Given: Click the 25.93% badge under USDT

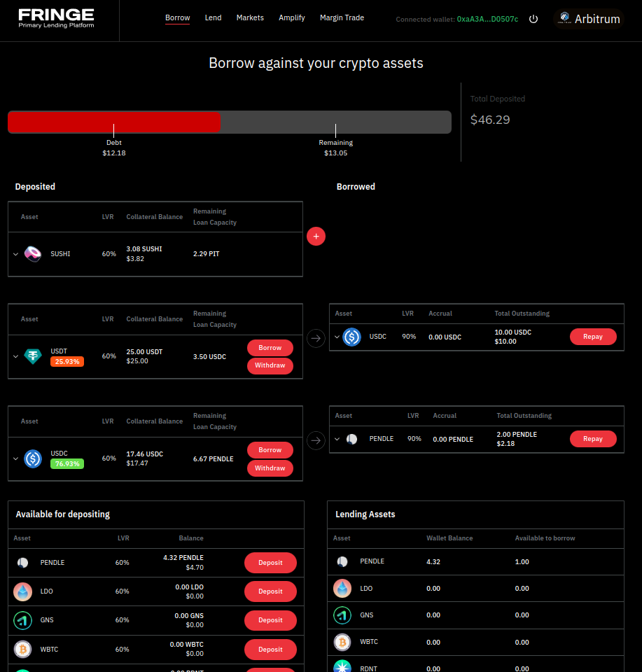Looking at the screenshot, I should click(67, 361).
